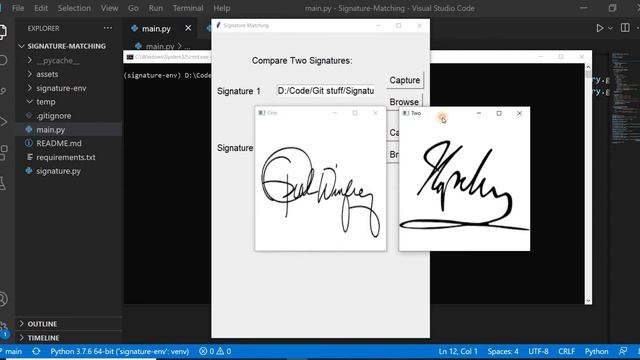This screenshot has width=640, height=360.
Task: Click the signature image in the Two window
Action: 464,186
